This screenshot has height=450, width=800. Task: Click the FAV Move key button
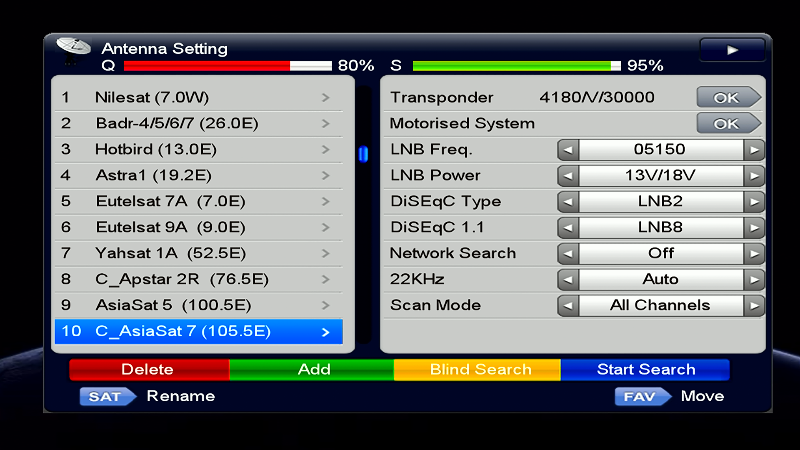coord(642,396)
